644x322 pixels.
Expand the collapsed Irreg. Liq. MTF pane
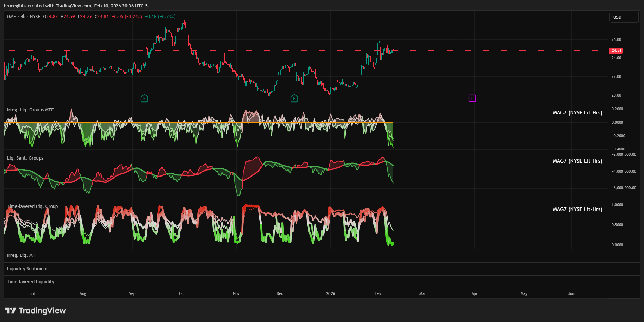click(22, 255)
